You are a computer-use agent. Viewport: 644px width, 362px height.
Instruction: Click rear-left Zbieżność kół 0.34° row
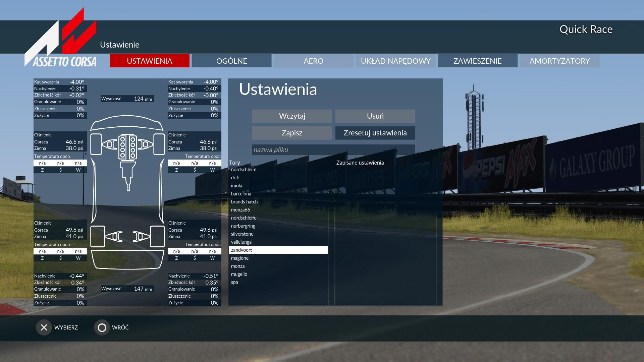coord(60,283)
